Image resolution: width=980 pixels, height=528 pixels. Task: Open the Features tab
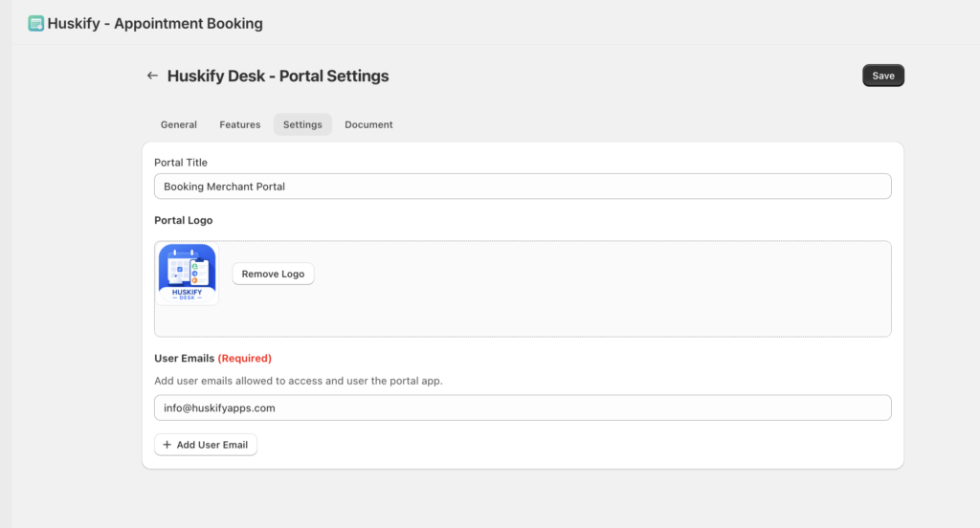coord(240,124)
